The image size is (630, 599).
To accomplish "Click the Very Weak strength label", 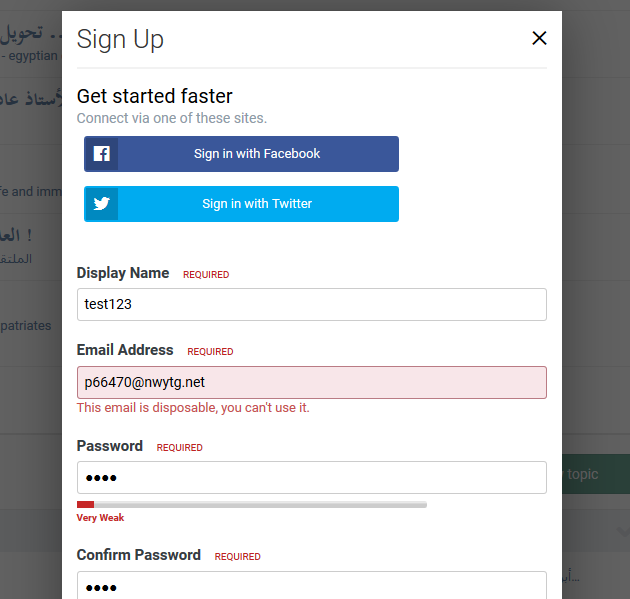I will pyautogui.click(x=100, y=517).
